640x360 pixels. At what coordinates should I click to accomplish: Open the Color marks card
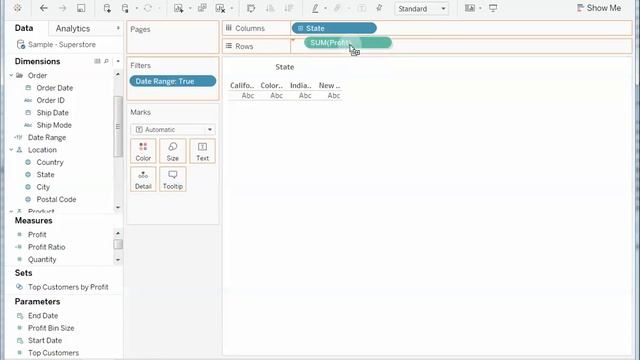pos(143,151)
